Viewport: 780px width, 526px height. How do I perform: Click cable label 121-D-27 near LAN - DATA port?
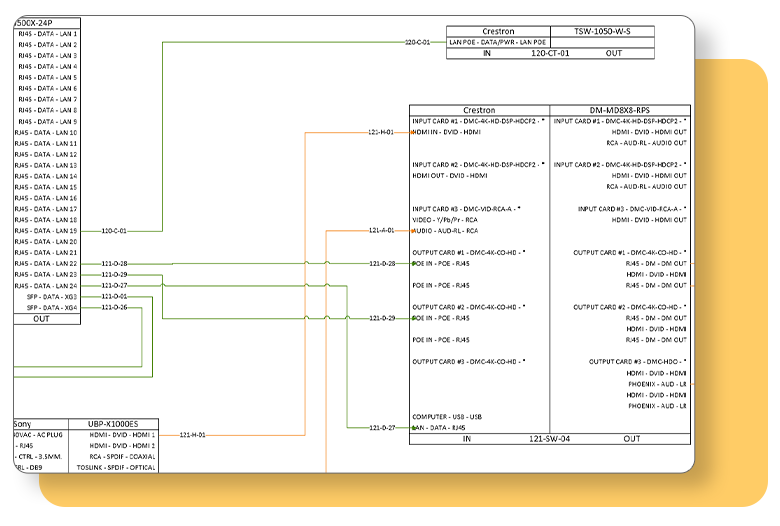pos(383,427)
